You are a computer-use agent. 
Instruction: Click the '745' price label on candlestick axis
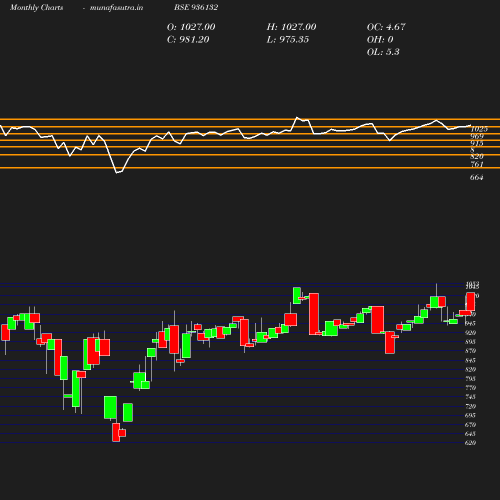click(470, 397)
